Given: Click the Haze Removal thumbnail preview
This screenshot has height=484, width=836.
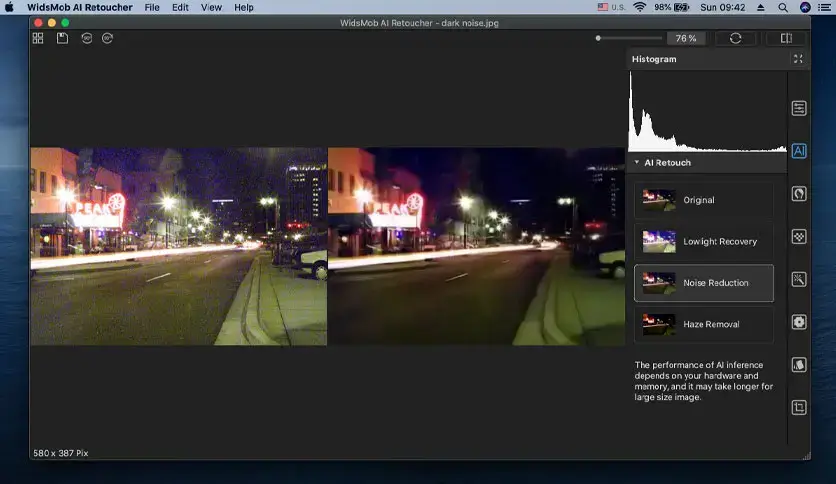Looking at the screenshot, I should (x=659, y=324).
